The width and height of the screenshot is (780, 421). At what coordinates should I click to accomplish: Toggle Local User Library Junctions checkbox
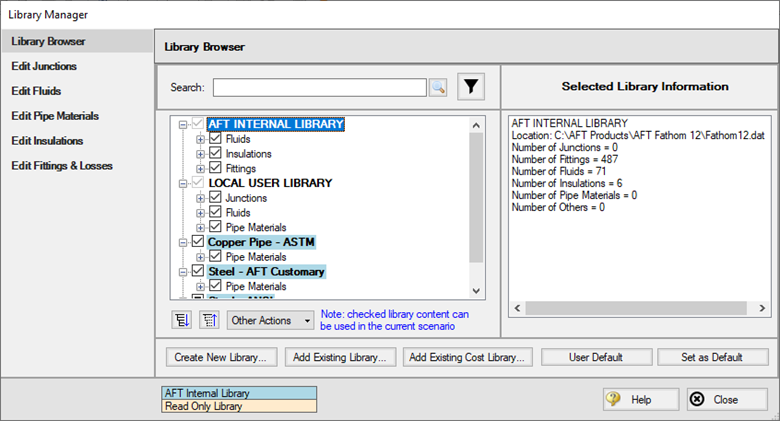(x=215, y=198)
